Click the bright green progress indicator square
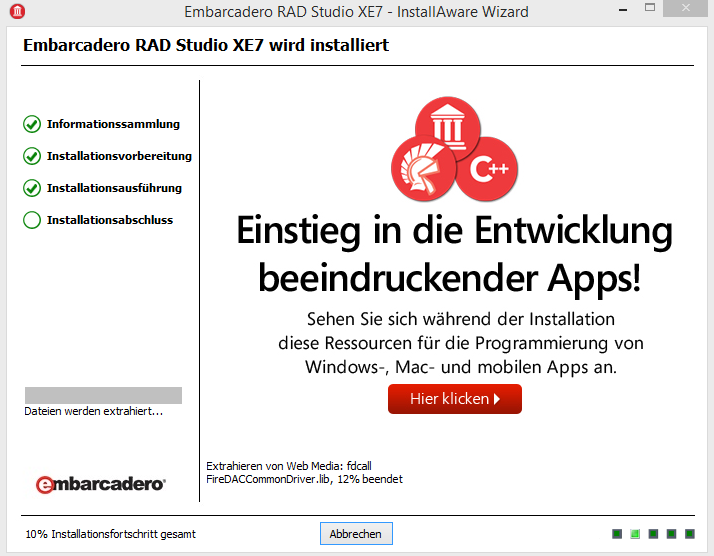The image size is (714, 556). tap(635, 534)
